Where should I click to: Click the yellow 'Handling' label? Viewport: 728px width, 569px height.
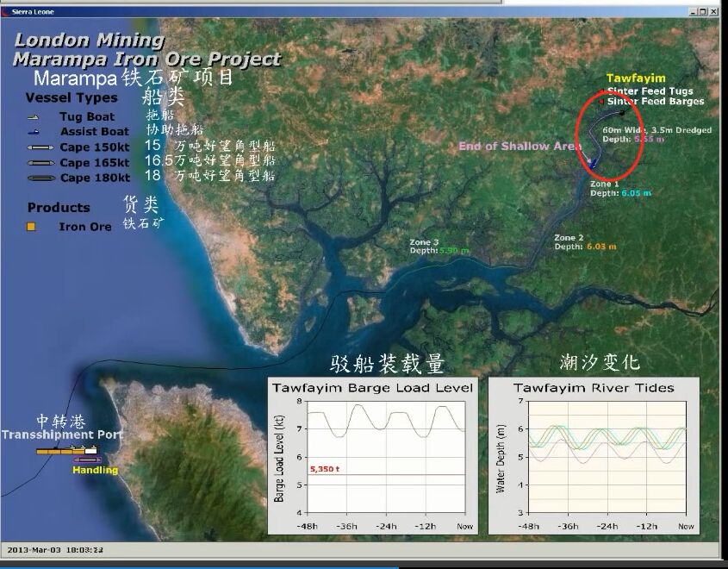(x=95, y=470)
